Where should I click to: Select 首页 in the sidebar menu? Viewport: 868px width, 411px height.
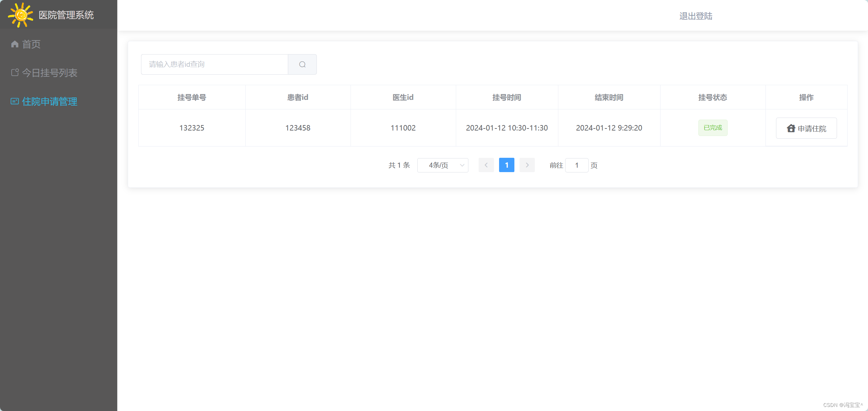[x=31, y=44]
